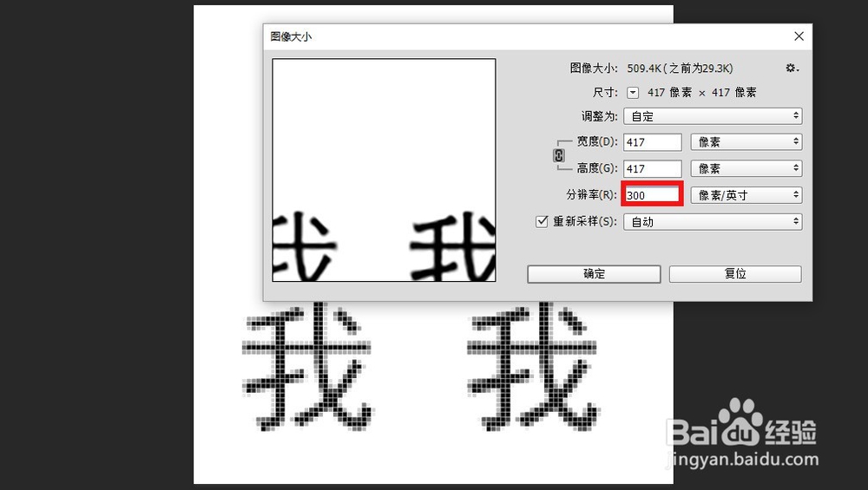The image size is (868, 490).
Task: Open the 高度 unit dropdown showing 像素
Action: pos(746,168)
